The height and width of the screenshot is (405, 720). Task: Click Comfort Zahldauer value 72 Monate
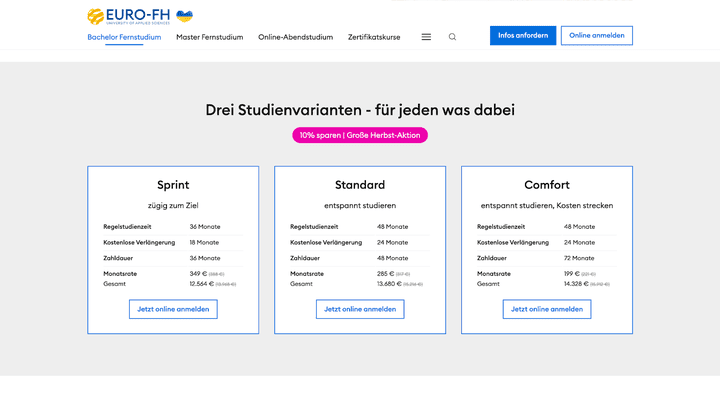tap(579, 258)
